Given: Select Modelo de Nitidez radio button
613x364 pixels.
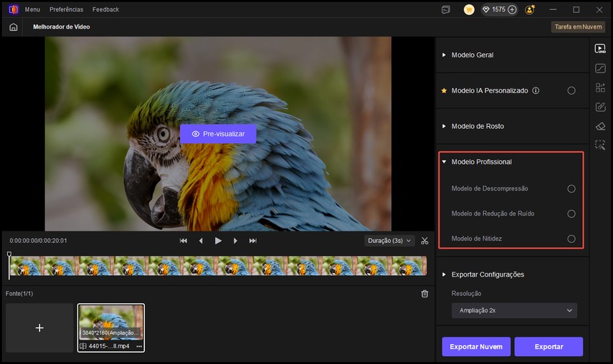Looking at the screenshot, I should coord(571,239).
